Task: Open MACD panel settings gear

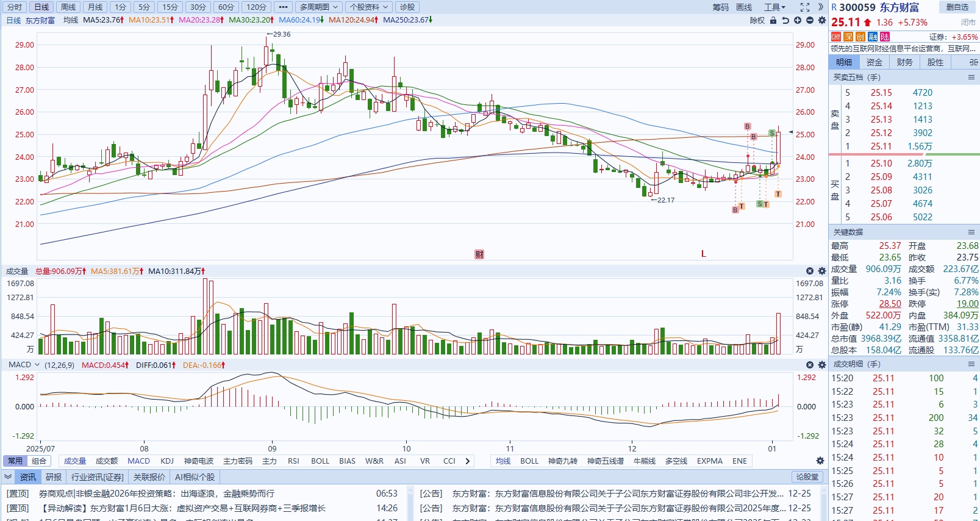Action: tap(822, 365)
